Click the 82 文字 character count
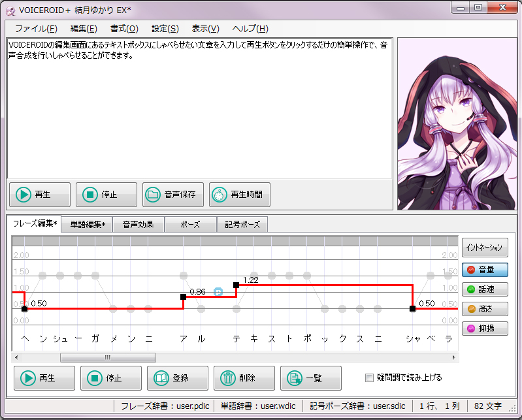522x420 pixels. [x=488, y=406]
